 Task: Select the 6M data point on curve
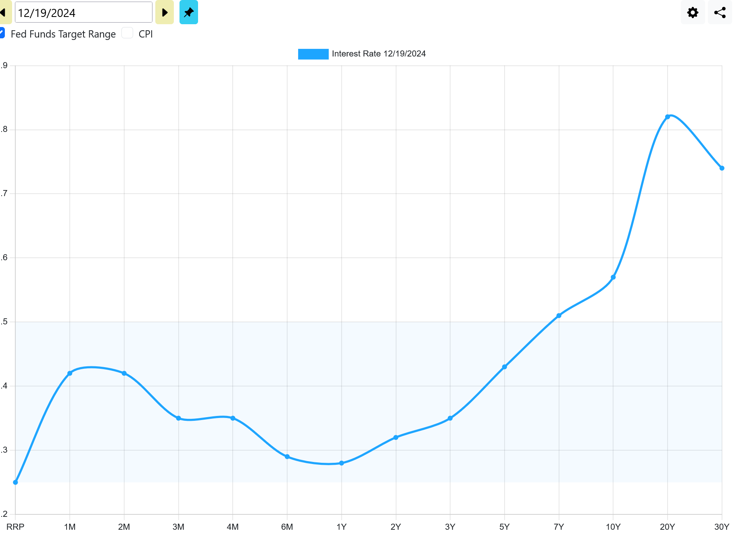click(287, 457)
